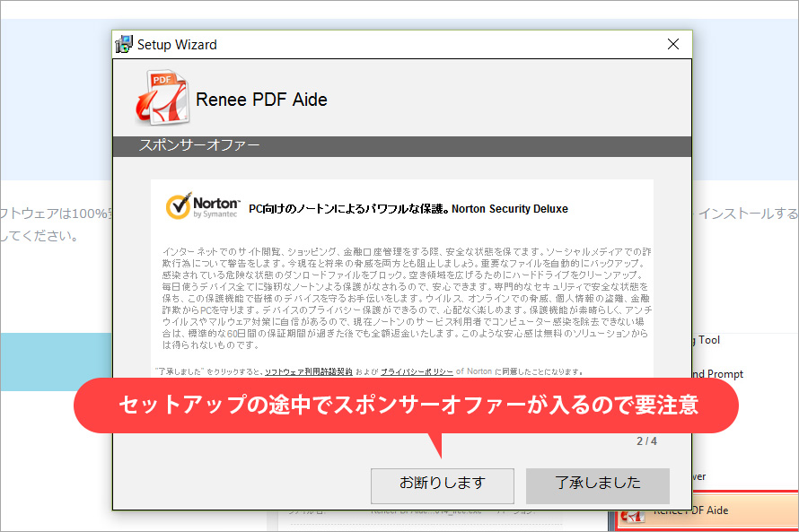
Task: Open the プライバシーポリシー link
Action: (x=417, y=371)
